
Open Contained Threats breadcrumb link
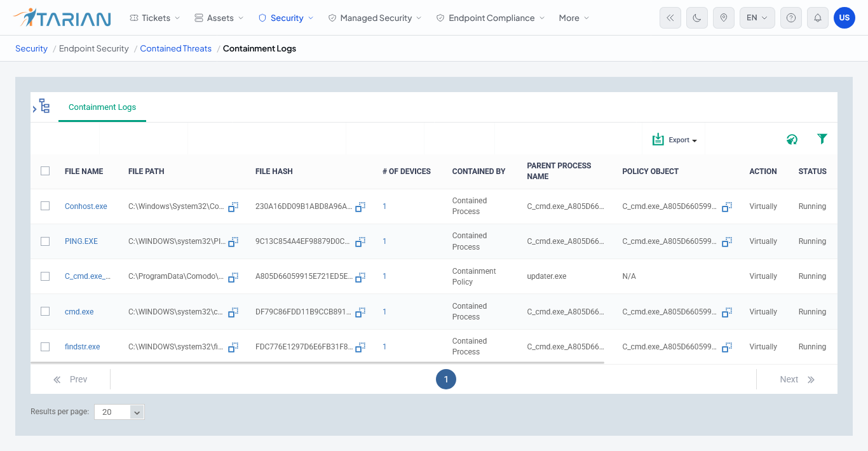click(176, 48)
